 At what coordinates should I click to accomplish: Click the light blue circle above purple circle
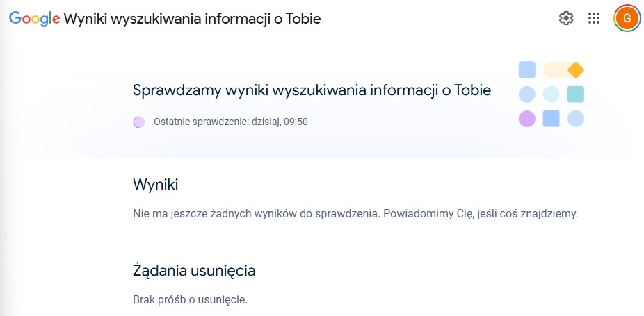click(526, 94)
